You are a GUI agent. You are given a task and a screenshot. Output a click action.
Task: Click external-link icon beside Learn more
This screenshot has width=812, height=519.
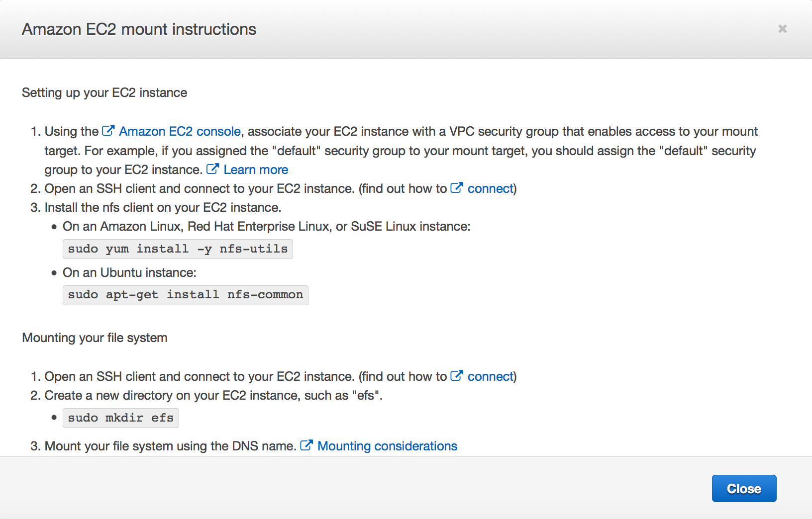(212, 170)
